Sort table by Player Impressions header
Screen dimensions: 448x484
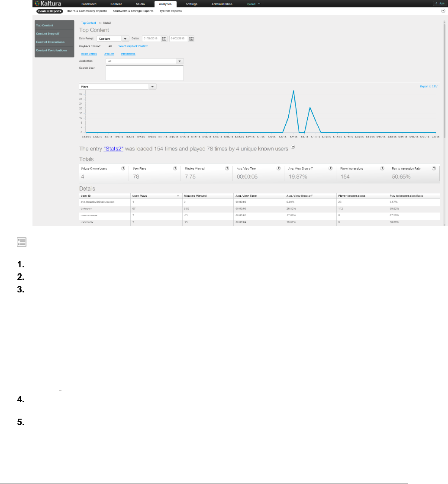tap(362, 196)
